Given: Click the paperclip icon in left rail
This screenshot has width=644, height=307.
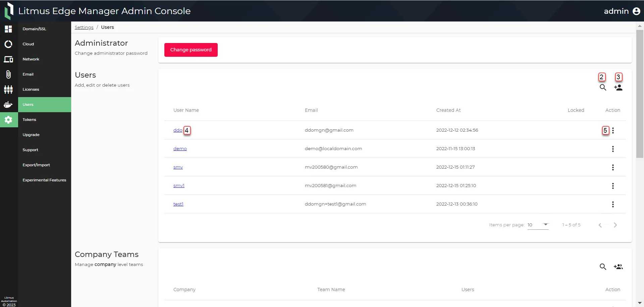Looking at the screenshot, I should [8, 74].
